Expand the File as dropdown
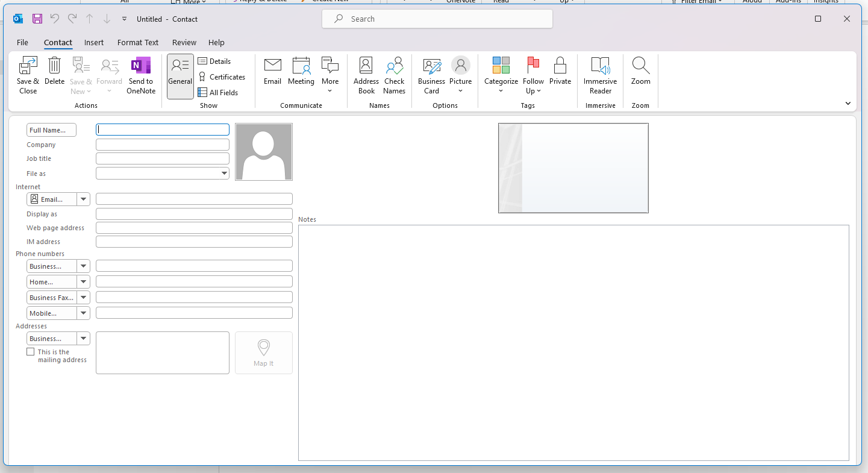Image resolution: width=868 pixels, height=473 pixels. (224, 174)
